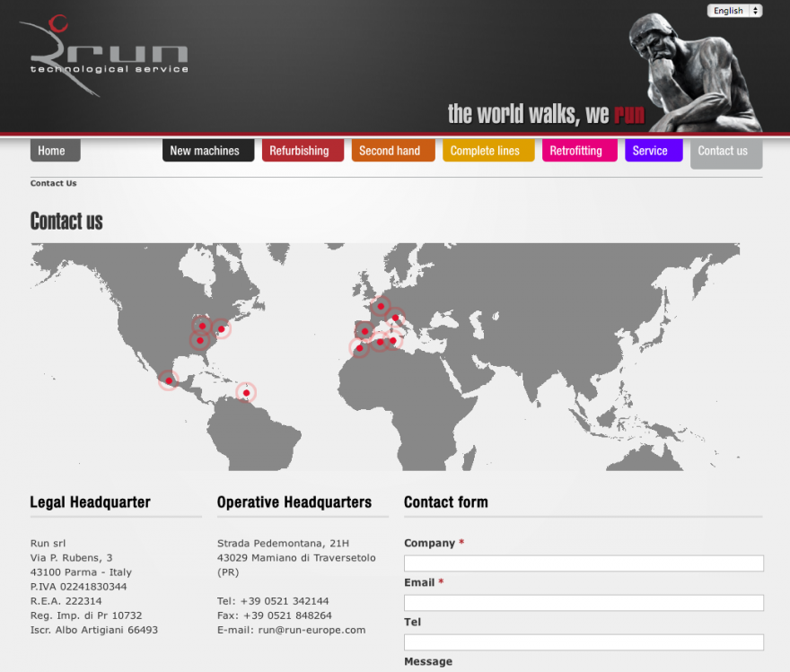Click the 'R.E.A. 222314' line
Image resolution: width=790 pixels, height=672 pixels.
pyautogui.click(x=66, y=601)
